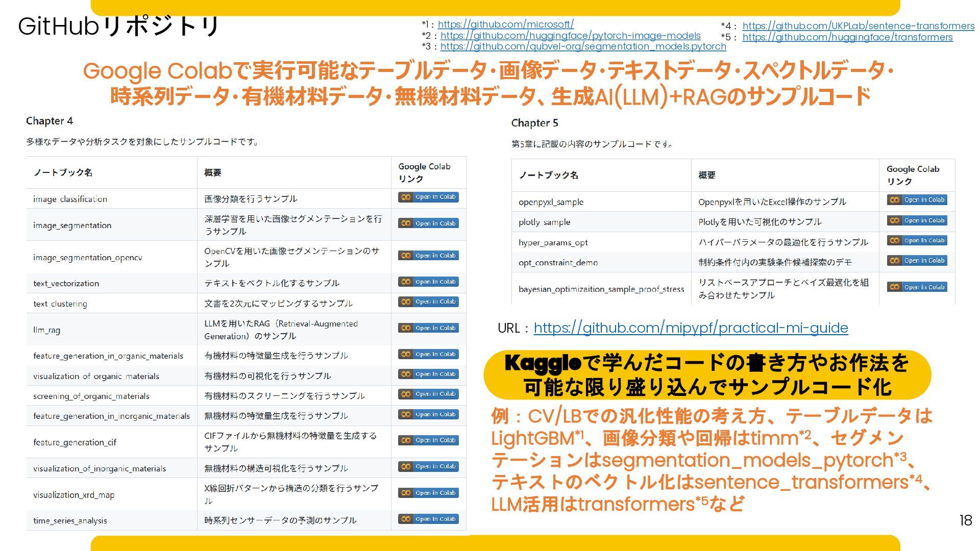Click the image_segmentation_opencv notebook name
The height and width of the screenshot is (551, 980).
[88, 258]
